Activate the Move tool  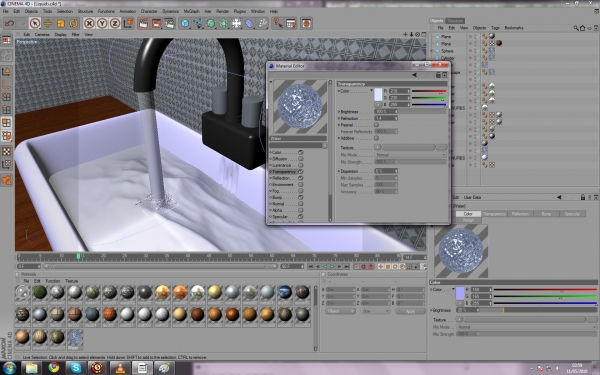(x=48, y=23)
